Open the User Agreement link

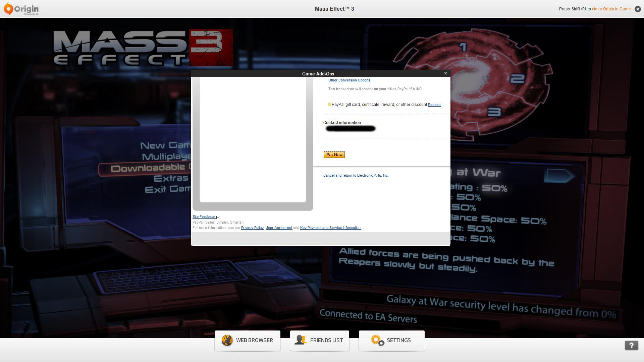279,228
